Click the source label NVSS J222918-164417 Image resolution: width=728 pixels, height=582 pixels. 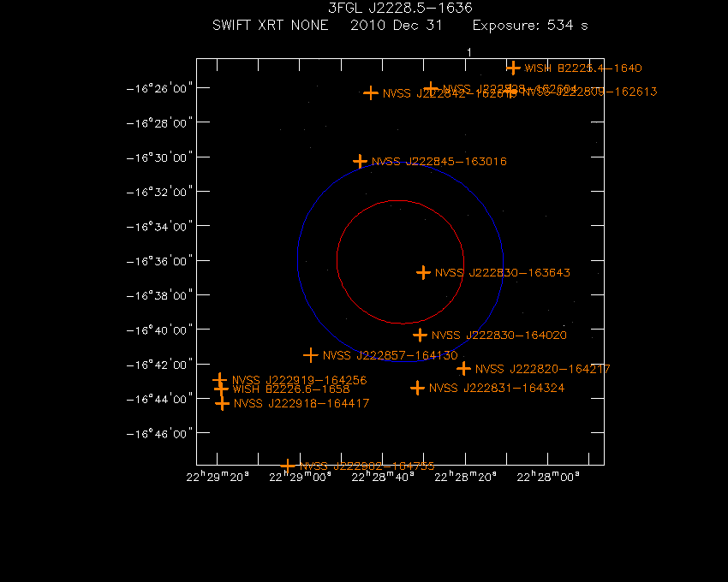point(301,403)
